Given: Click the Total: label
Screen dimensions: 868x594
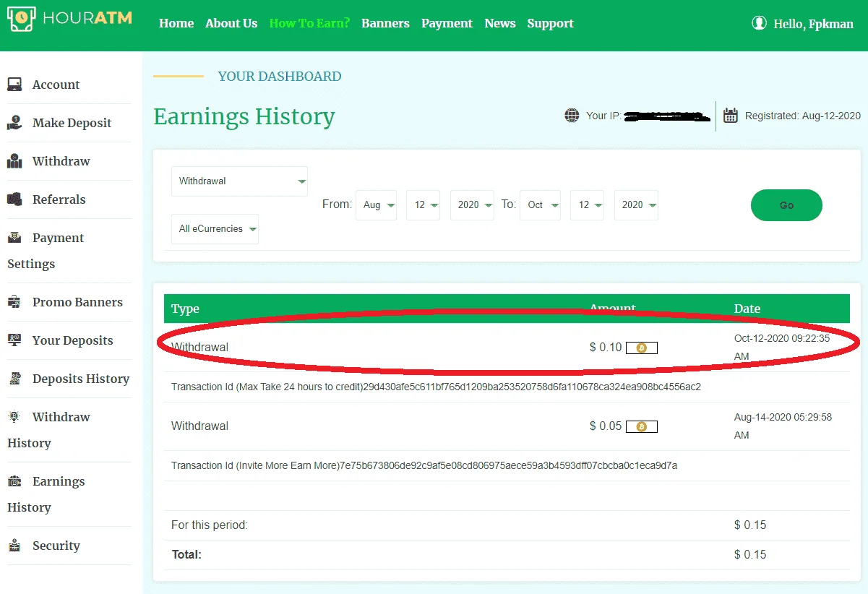Looking at the screenshot, I should coord(186,555).
